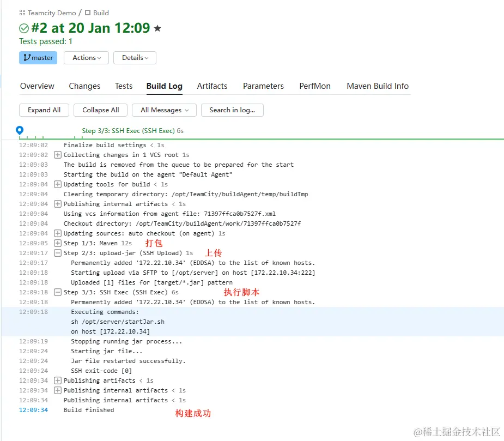Click the favorite star next to build #2
Image resolution: width=504 pixels, height=441 pixels.
(157, 28)
